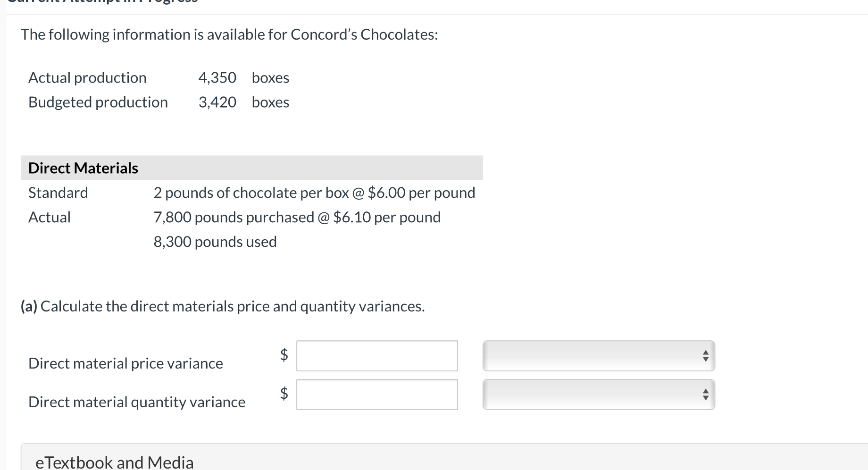Click the dollar sign beside quantity variance
This screenshot has width=868, height=470.
coord(284,393)
